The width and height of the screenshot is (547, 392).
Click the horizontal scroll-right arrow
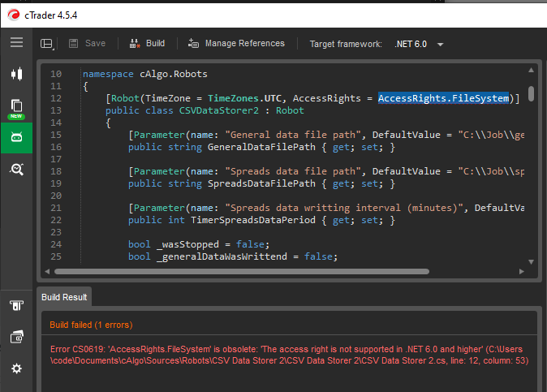pos(522,271)
